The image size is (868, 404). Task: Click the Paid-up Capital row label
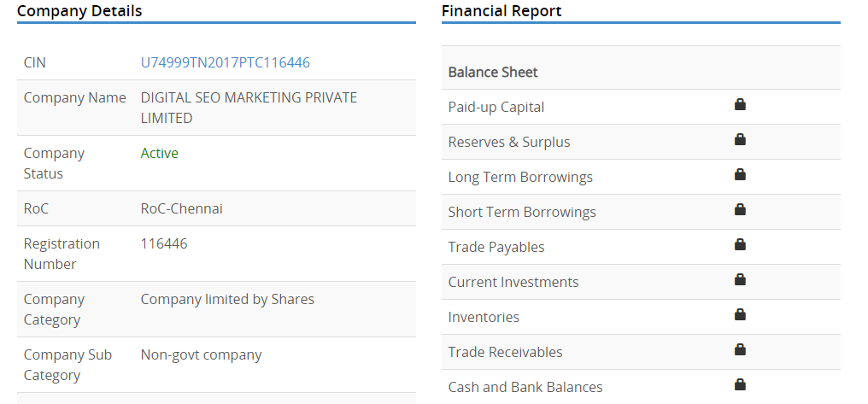tap(496, 107)
